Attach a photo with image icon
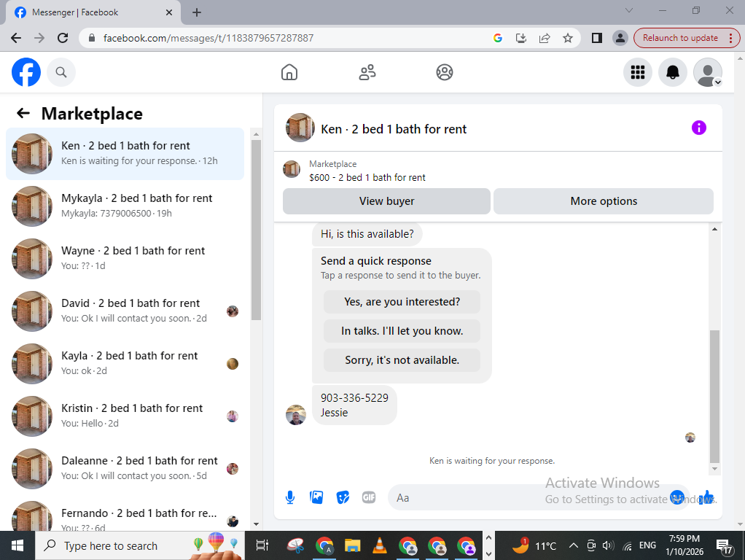 point(316,497)
